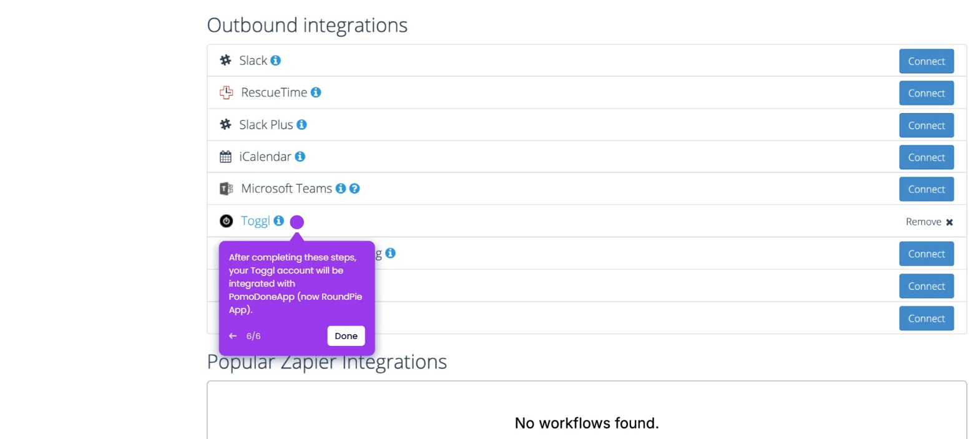
Task: Click the info icon in the row below Toggl
Action: point(390,253)
